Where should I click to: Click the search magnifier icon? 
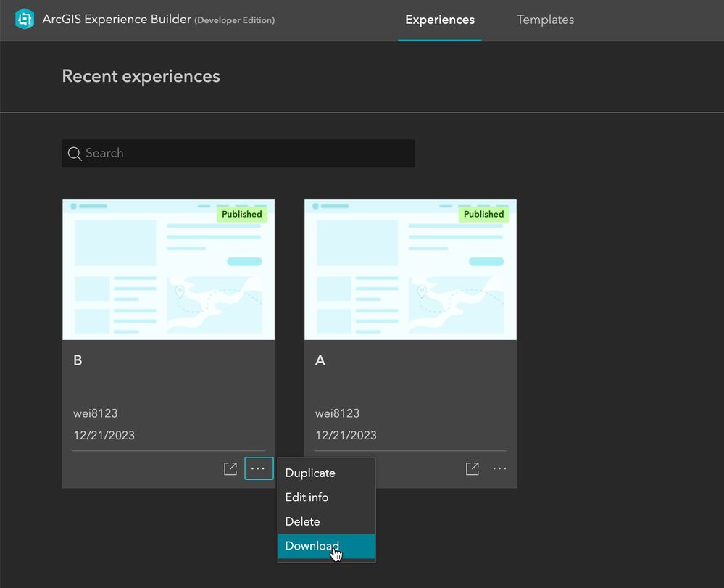(75, 154)
